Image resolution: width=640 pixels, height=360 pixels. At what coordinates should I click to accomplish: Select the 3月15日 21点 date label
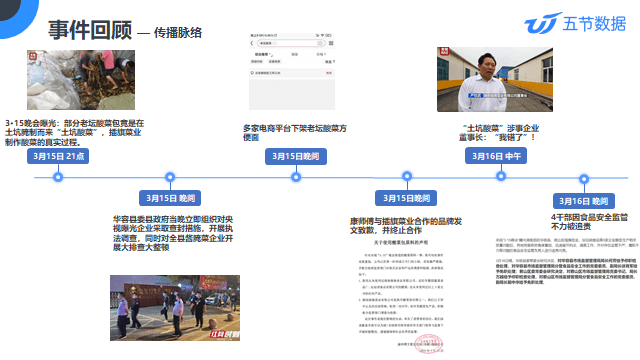click(58, 156)
